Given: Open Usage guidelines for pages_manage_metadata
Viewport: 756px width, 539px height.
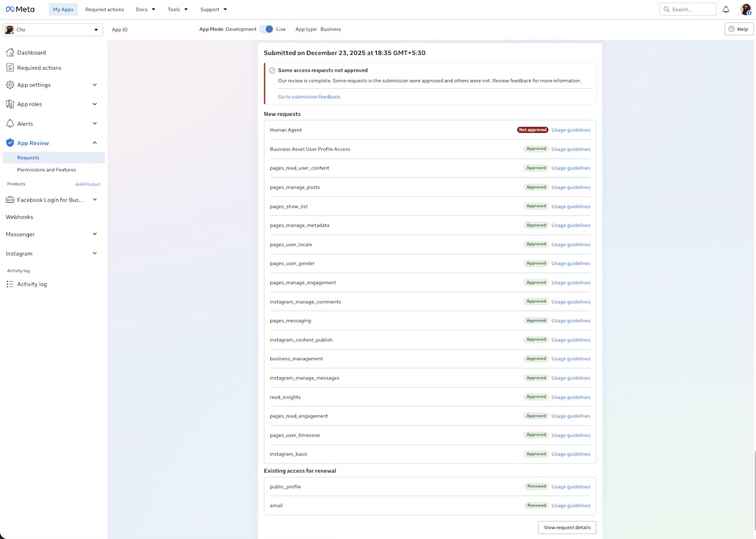Looking at the screenshot, I should tap(571, 225).
